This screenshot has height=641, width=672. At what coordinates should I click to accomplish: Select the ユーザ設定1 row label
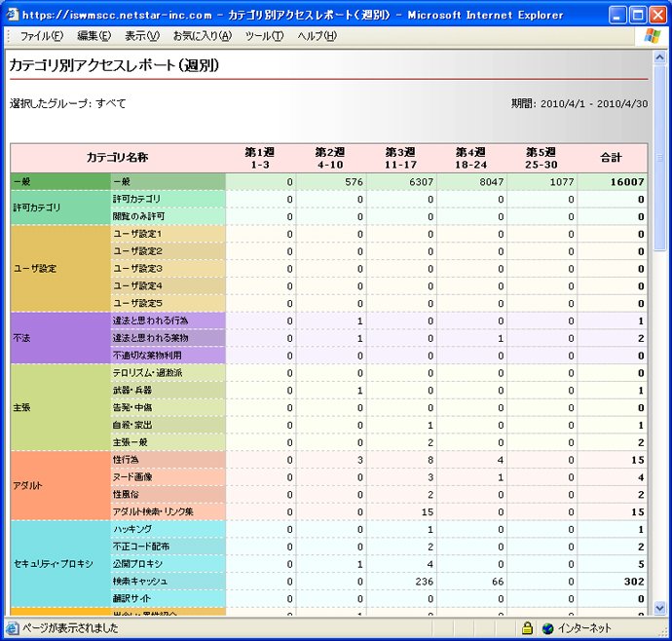[168, 234]
